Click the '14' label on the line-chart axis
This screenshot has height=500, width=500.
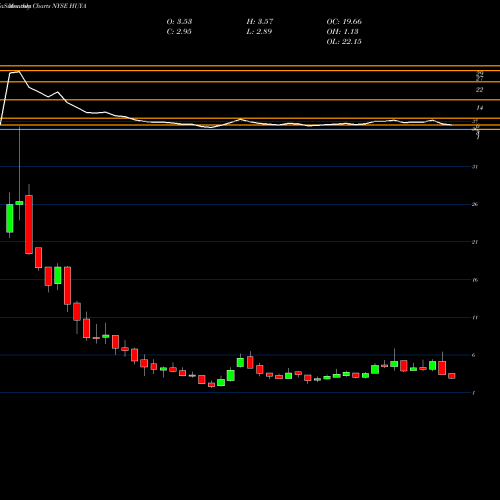(479, 108)
